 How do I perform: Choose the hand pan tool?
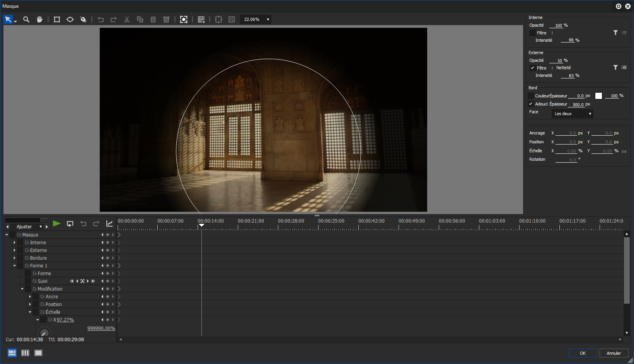[x=39, y=19]
